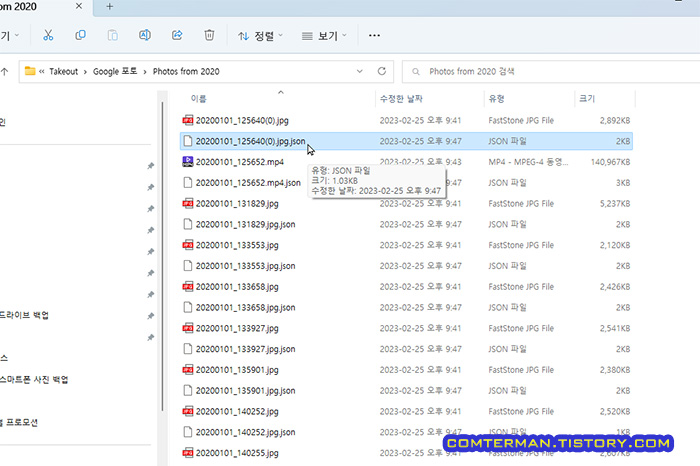Expand the hidden breadcrumb path chevrons

point(42,71)
